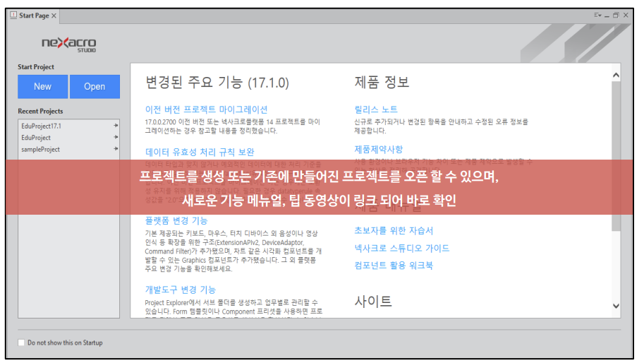Screen dimensions: 644x363
Task: Open 초보자를 위한 자습서 link
Action: coord(394,230)
